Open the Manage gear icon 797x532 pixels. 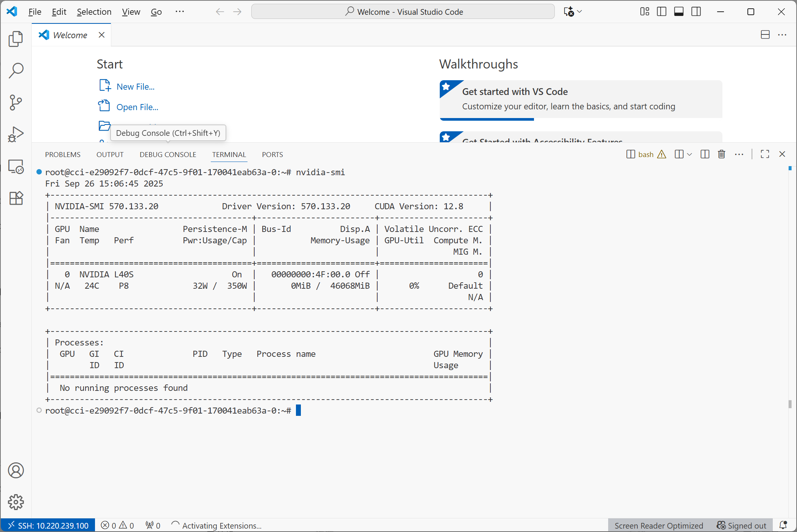click(16, 502)
